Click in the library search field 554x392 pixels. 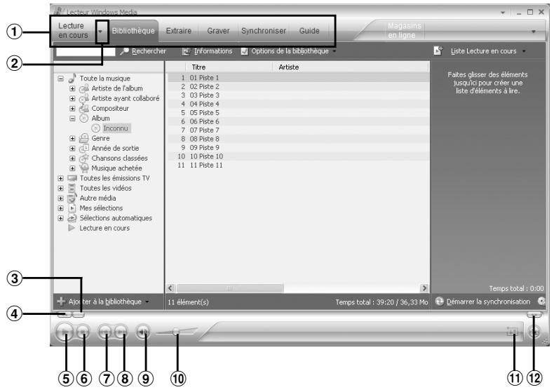[x=86, y=52]
